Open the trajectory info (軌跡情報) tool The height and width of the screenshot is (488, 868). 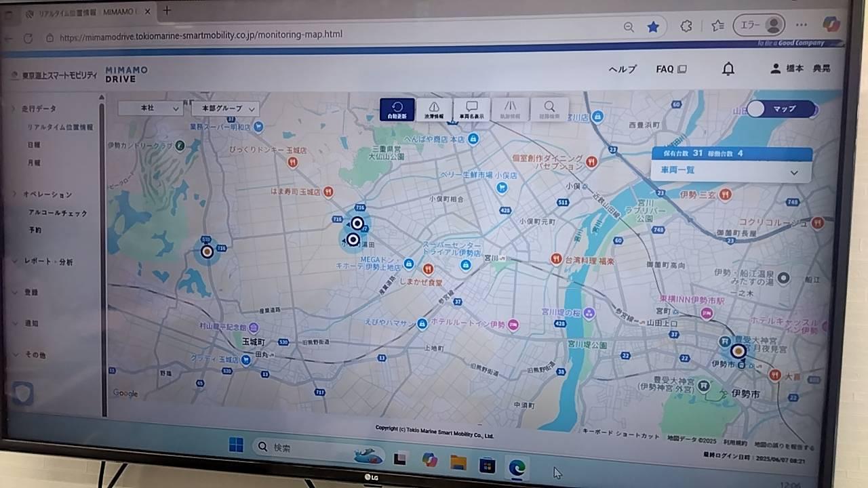(510, 110)
